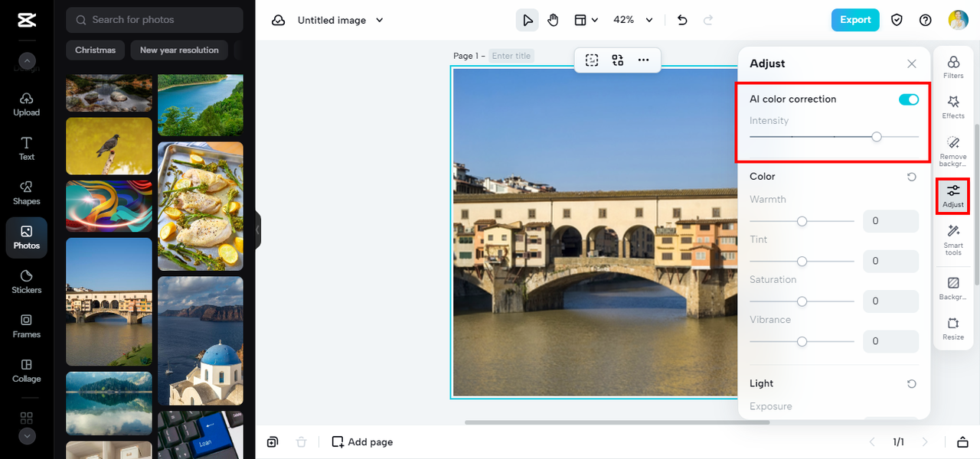Open the Frames panel
The image size is (980, 459).
(x=26, y=326)
